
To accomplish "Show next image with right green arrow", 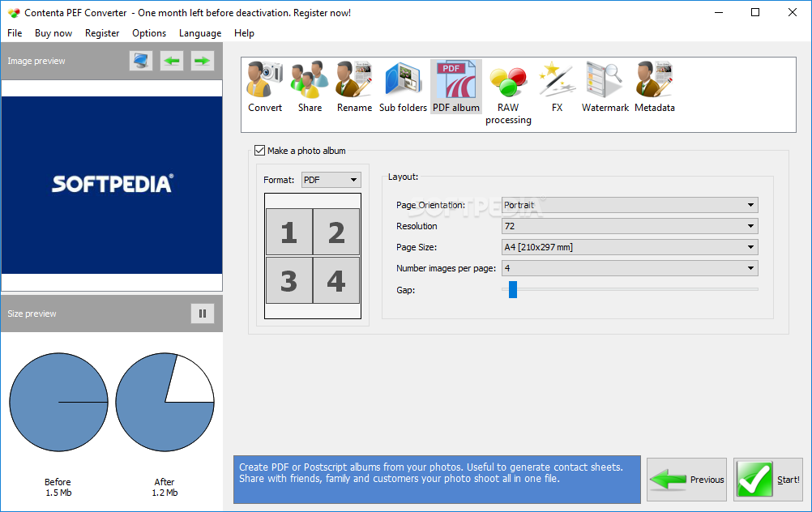I will (202, 61).
